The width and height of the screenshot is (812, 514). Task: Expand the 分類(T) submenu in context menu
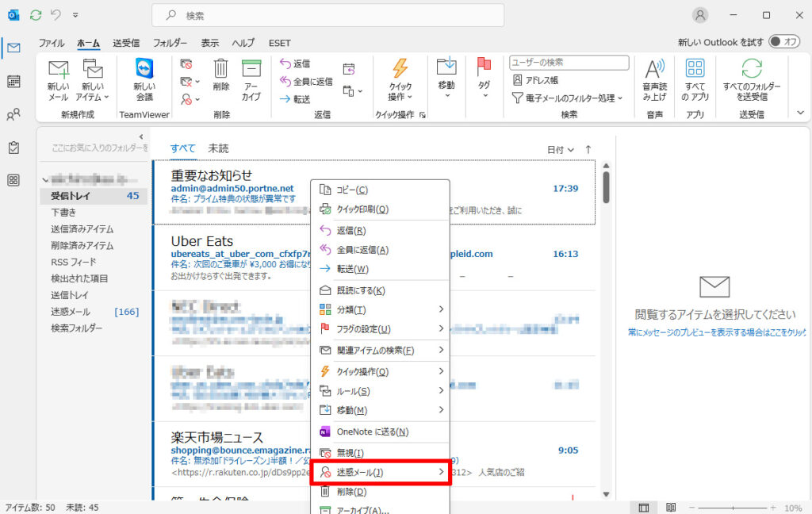(381, 309)
